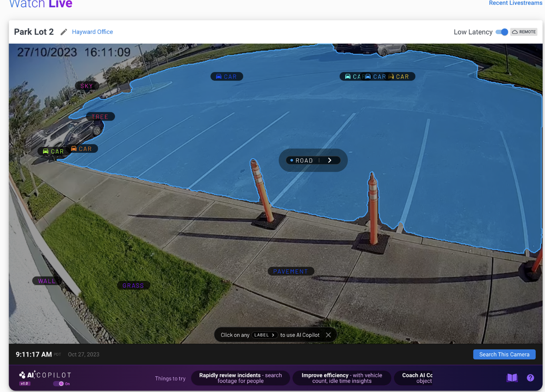Click the LABEL chip in the hint bar

pos(265,335)
